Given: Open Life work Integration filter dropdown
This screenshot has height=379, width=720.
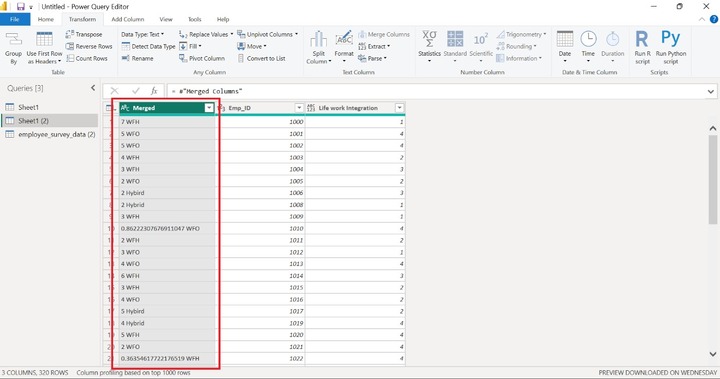Looking at the screenshot, I should tap(399, 108).
